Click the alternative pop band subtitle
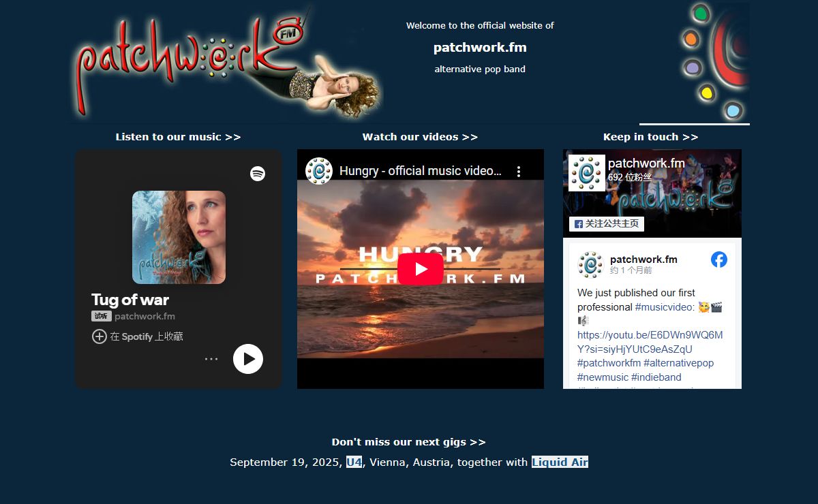Screen dimensions: 818x504 (x=480, y=69)
